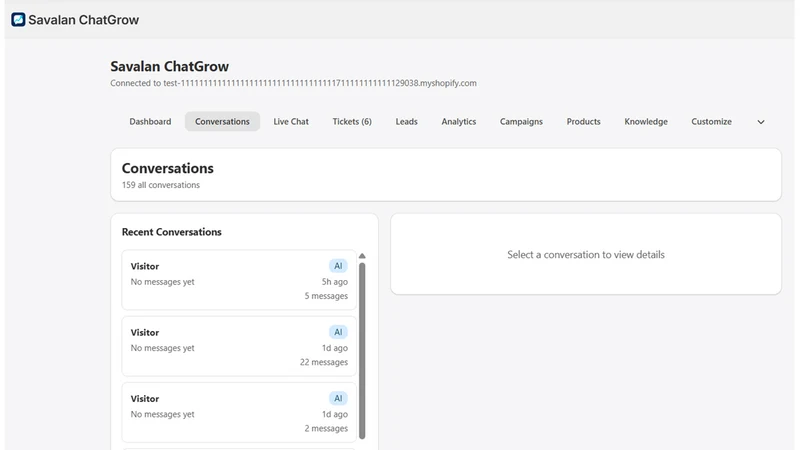Open the Visitor conversation with 2 messages
800x450 pixels.
coord(239,413)
